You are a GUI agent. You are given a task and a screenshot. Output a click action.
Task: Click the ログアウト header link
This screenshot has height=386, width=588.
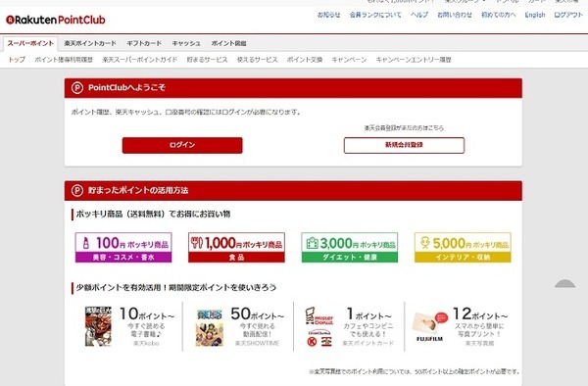pyautogui.click(x=568, y=15)
